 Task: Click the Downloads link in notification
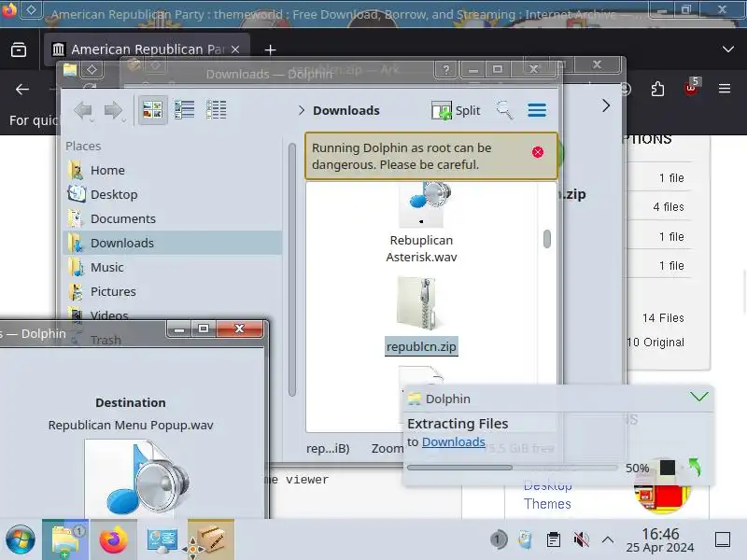coord(454,441)
